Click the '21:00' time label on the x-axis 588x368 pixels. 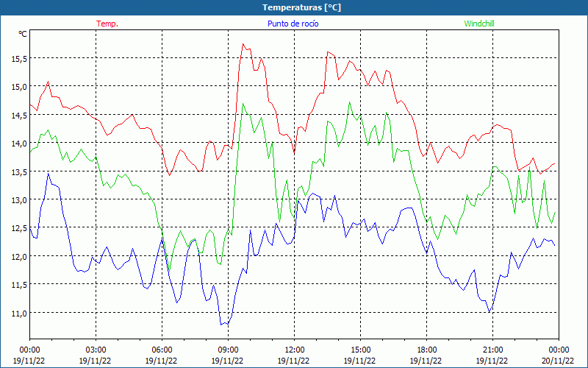click(492, 350)
